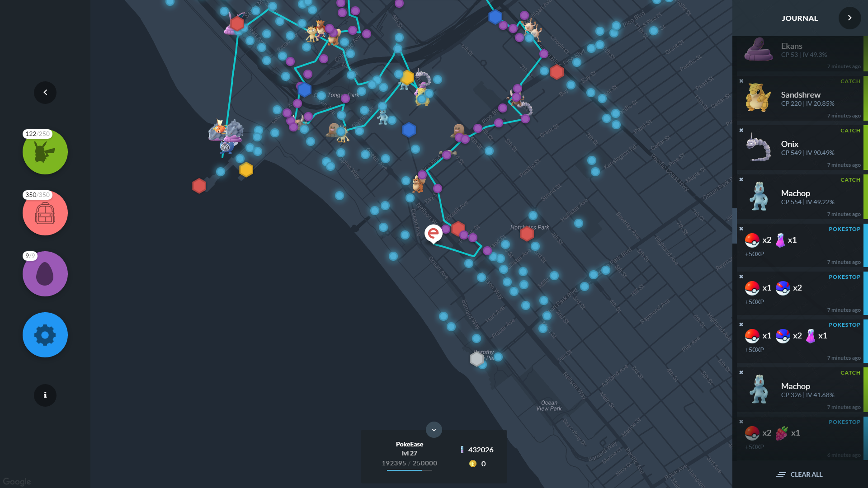Viewport: 868px width, 488px height.
Task: Open the purple eggs button
Action: 45,274
